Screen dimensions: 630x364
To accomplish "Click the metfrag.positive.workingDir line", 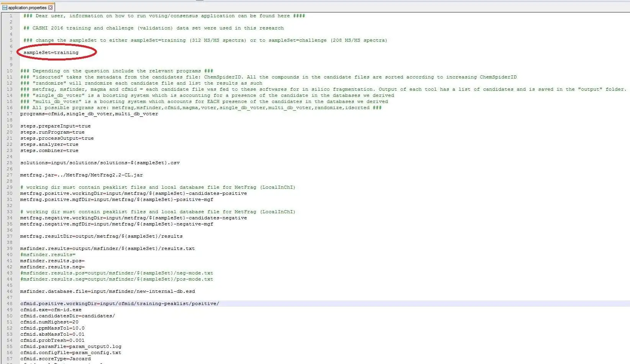I will point(134,193).
